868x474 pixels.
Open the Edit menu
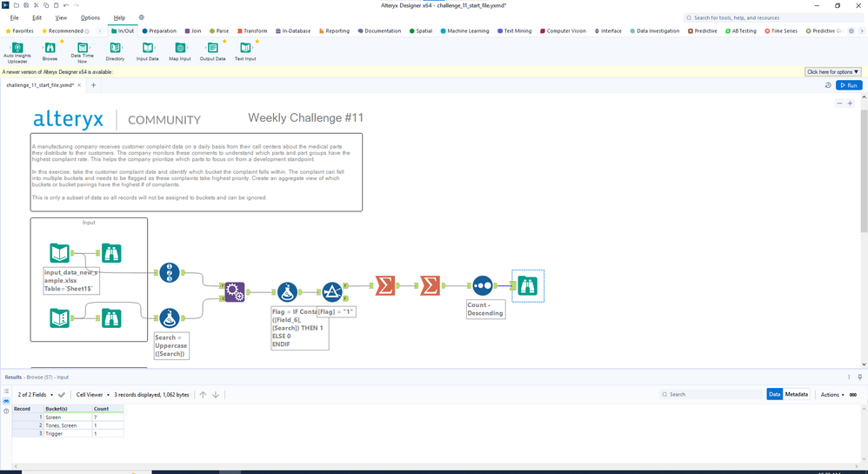tap(37, 17)
